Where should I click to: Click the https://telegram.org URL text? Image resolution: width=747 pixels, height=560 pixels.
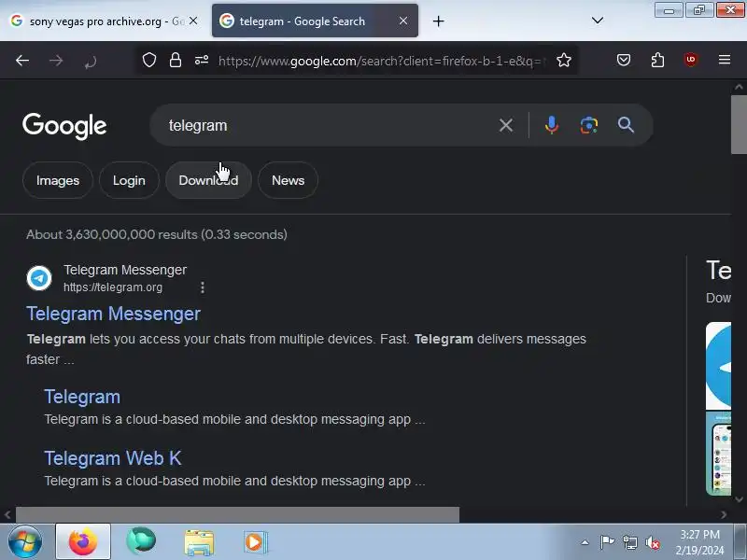(x=113, y=287)
